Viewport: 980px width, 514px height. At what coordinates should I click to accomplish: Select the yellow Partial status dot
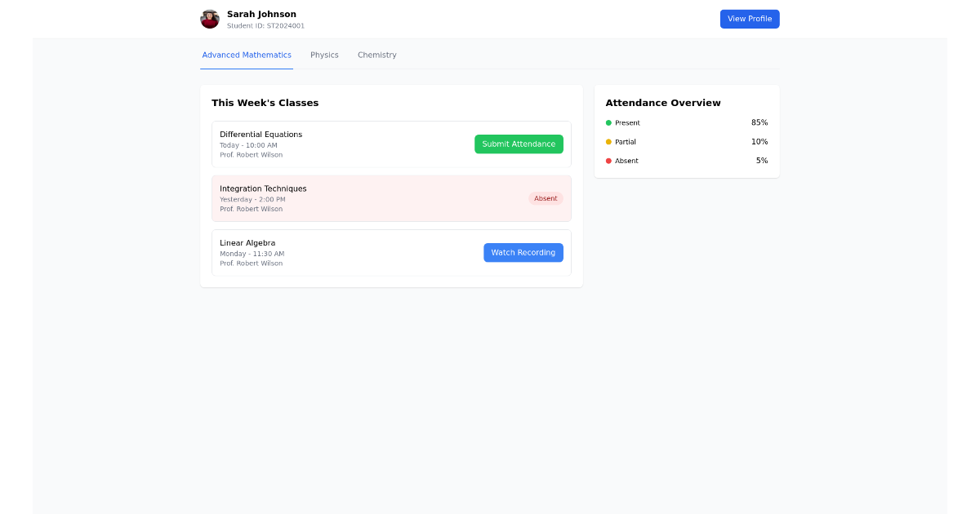[608, 141]
